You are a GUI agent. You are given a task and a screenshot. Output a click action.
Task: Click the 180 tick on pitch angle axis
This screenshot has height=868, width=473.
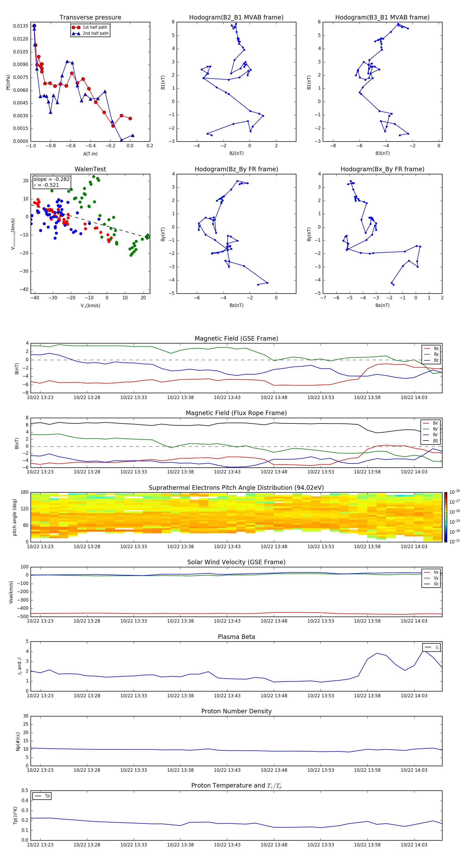click(x=25, y=492)
